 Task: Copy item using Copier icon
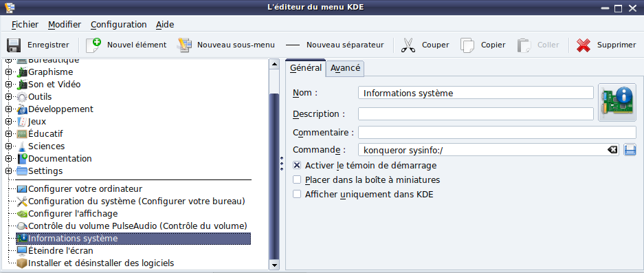pyautogui.click(x=467, y=45)
